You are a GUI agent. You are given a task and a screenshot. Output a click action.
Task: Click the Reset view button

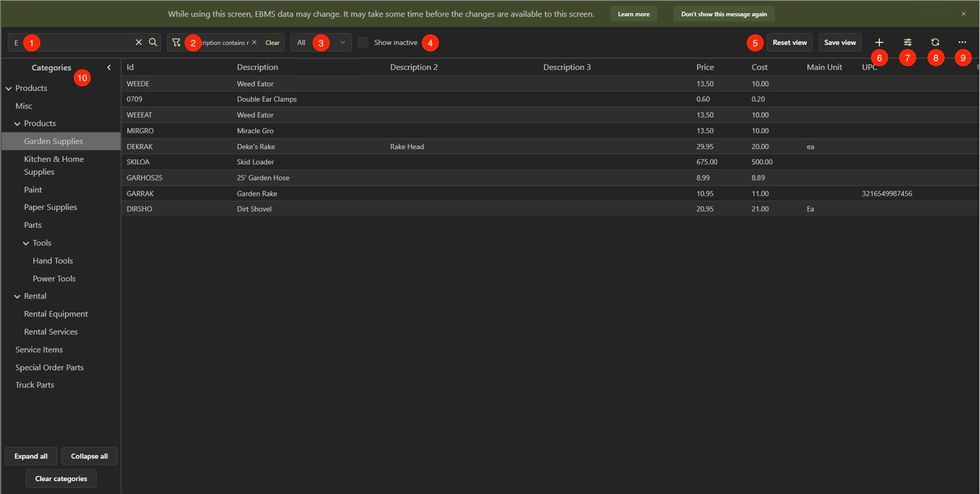pyautogui.click(x=789, y=42)
